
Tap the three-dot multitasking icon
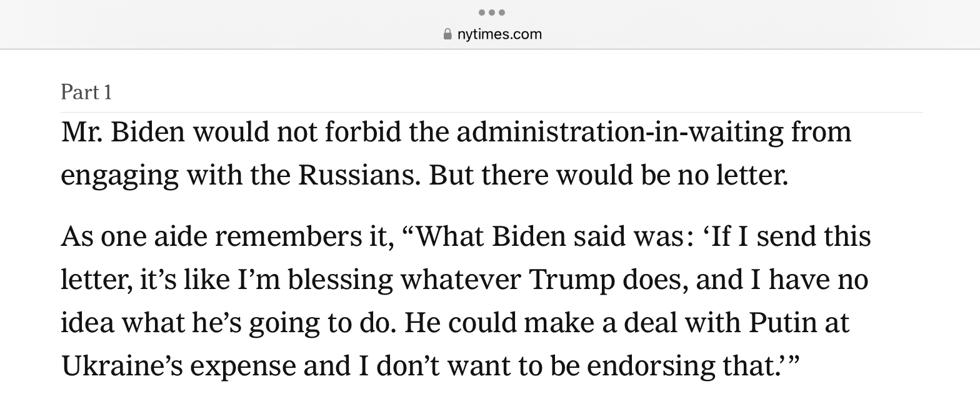point(491,13)
